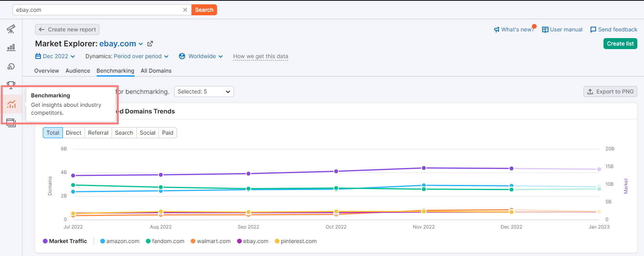The image size is (644, 256).
Task: Click the Aug 2022 axis label
Action: coord(161,227)
